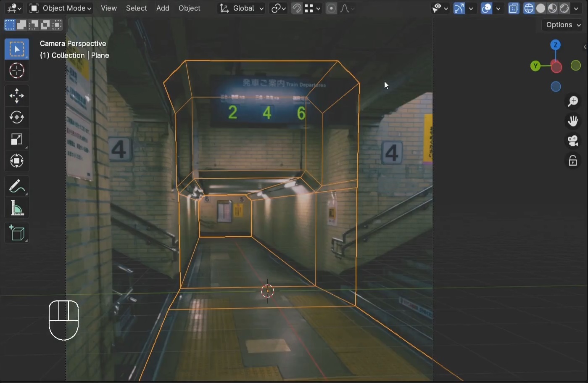The height and width of the screenshot is (383, 588).
Task: Activate the Transform tool
Action: [17, 161]
